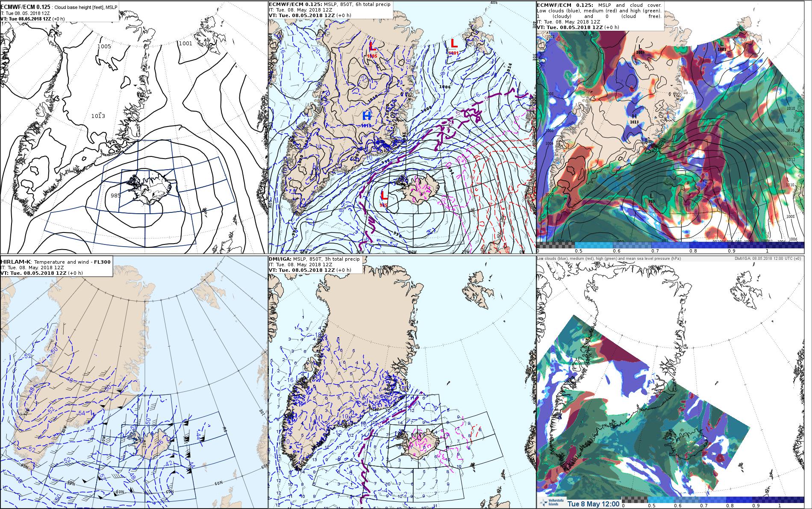Click the 'DMI/IGA: MSLP, 850T, 3h total precip' title
812x509 pixels.
314,259
